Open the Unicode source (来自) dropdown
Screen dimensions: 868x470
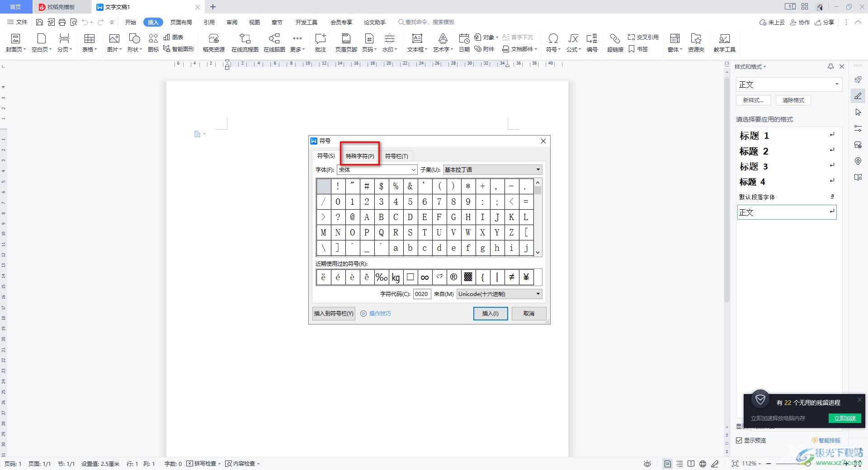pos(499,294)
